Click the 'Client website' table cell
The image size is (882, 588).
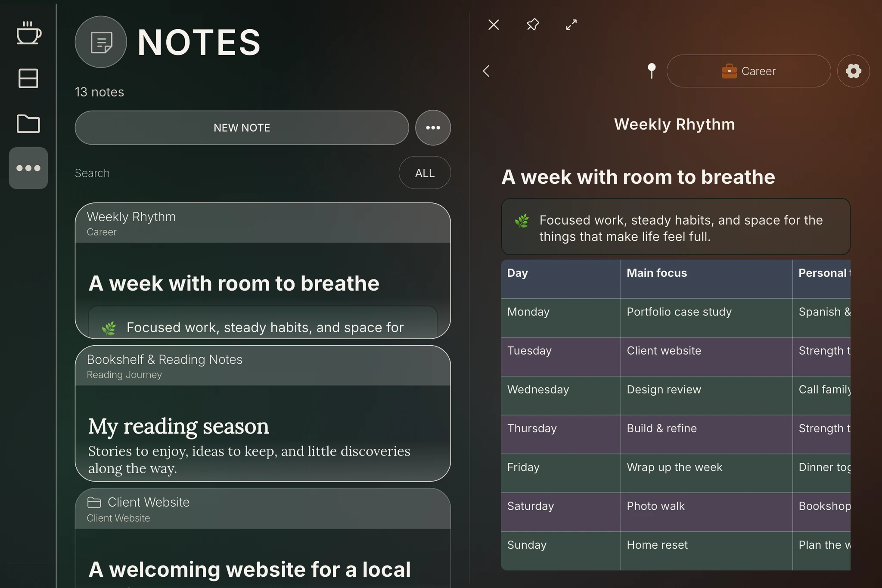pos(706,356)
